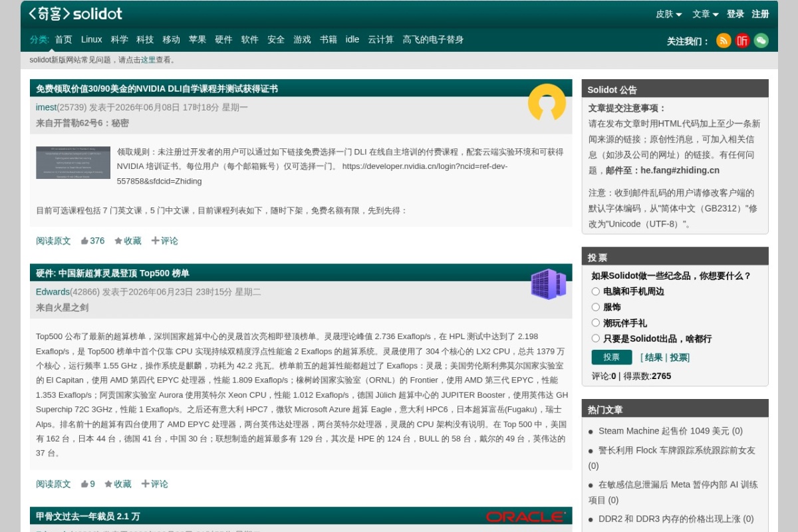The image size is (798, 532).
Task: Open the RSS feed icon
Action: (724, 41)
